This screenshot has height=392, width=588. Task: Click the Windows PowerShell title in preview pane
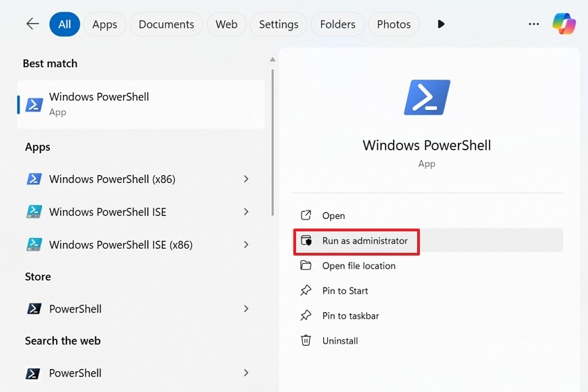click(x=427, y=145)
